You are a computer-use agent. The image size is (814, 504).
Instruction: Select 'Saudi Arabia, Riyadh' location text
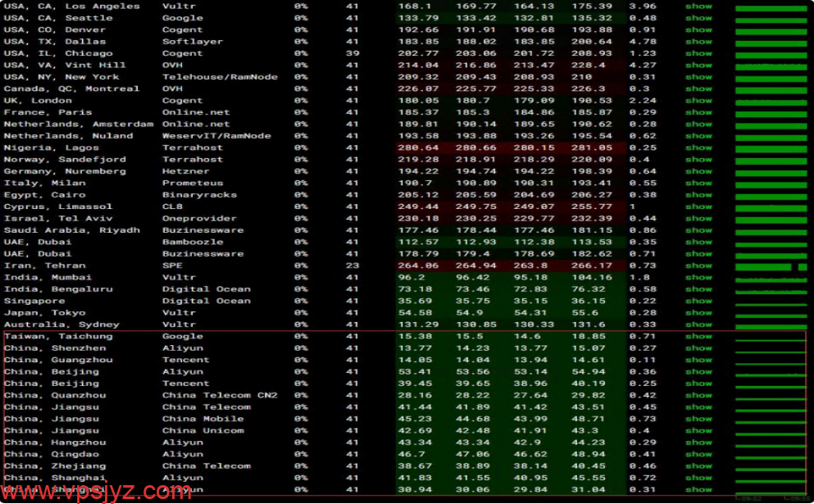(x=71, y=230)
